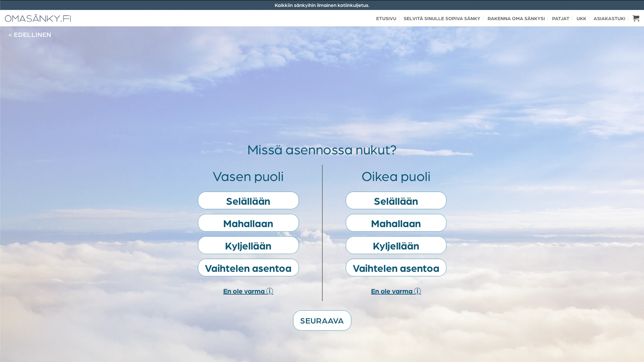Open Asiakastuki in the navigation
The height and width of the screenshot is (362, 644).
tap(609, 18)
